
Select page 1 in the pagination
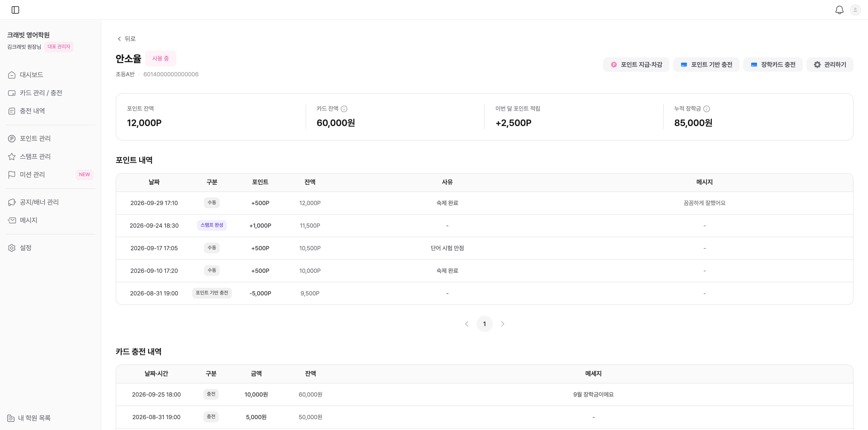point(485,324)
